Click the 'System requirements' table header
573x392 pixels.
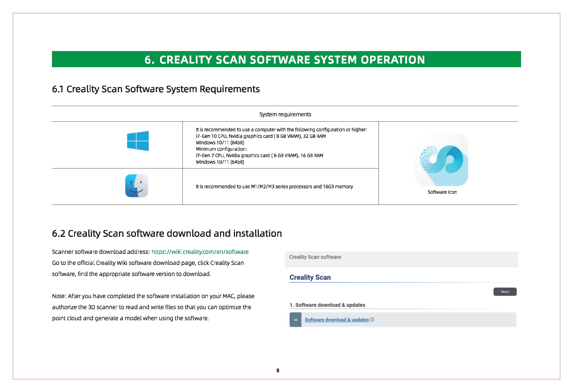tap(285, 114)
